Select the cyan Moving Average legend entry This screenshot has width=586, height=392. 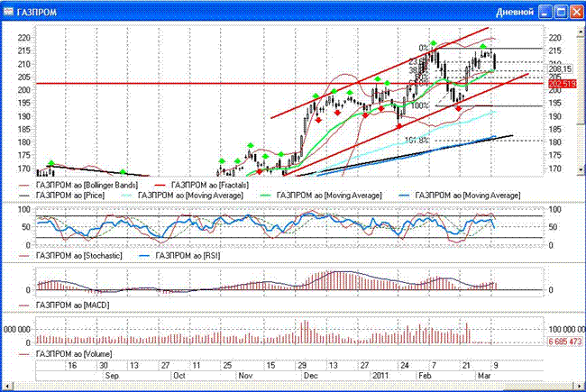click(182, 196)
